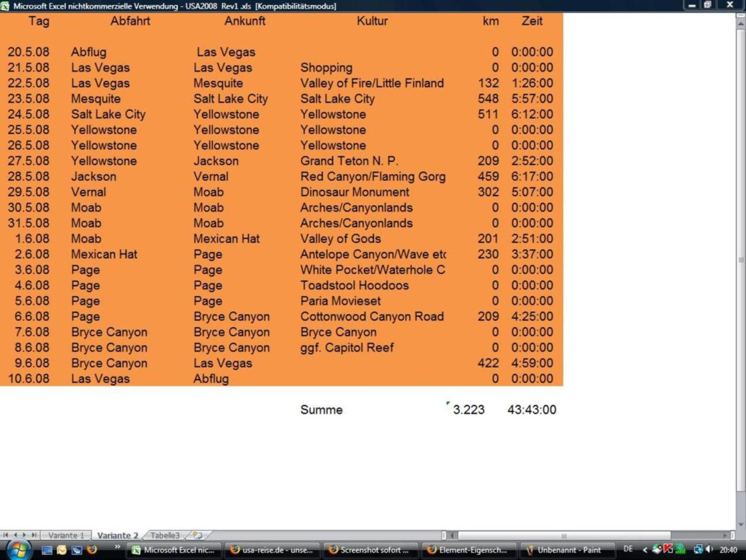The height and width of the screenshot is (560, 746).
Task: Open the DE language bar selector
Action: tap(628, 550)
